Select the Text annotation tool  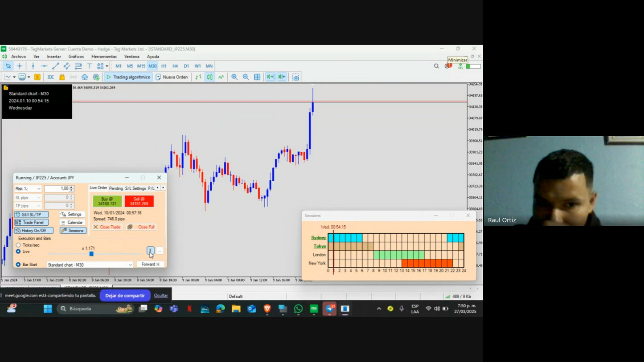[89, 66]
